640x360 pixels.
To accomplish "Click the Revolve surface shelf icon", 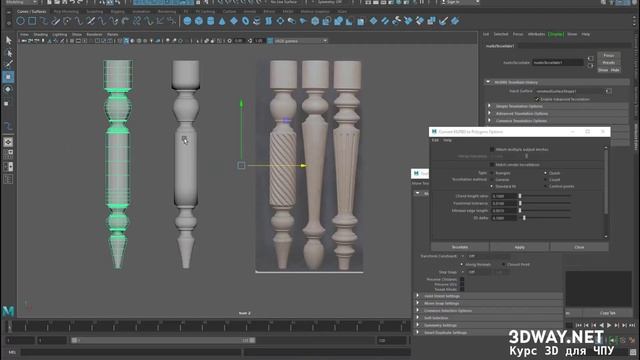I will point(257,20).
